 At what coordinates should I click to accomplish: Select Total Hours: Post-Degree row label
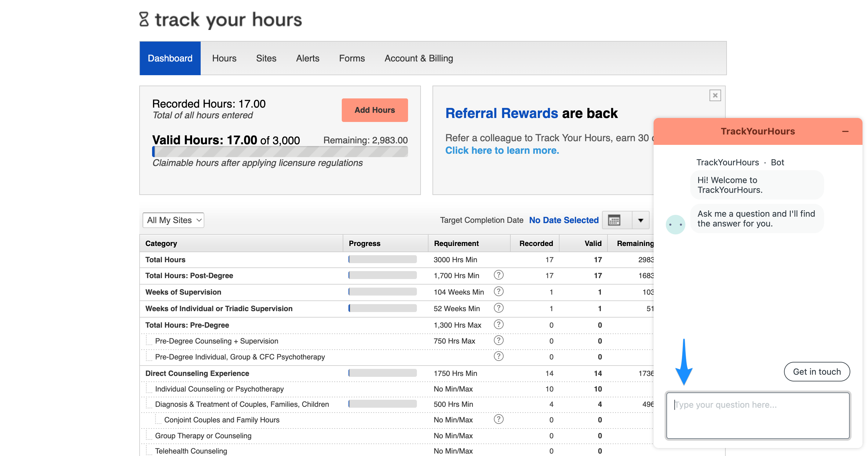(189, 276)
